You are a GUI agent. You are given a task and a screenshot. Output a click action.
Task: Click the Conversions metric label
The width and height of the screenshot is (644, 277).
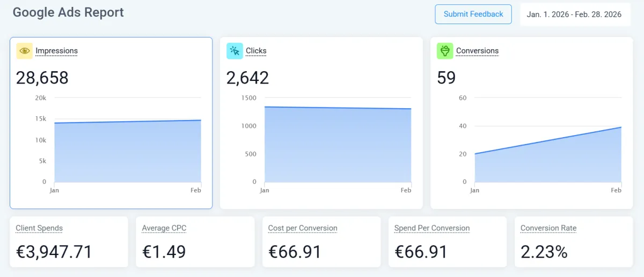tap(477, 51)
